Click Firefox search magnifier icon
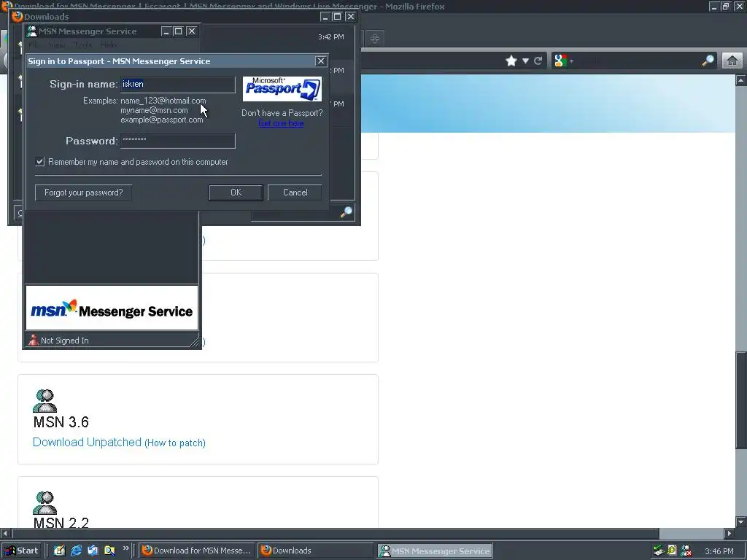 [x=708, y=61]
